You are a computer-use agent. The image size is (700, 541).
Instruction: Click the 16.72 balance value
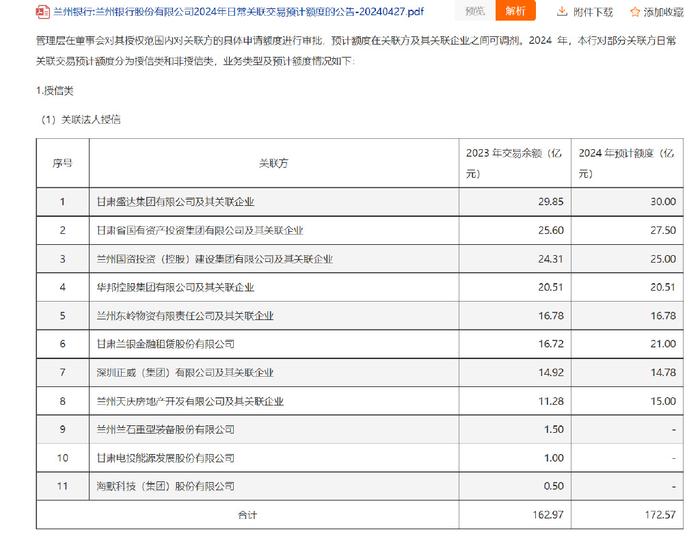[x=550, y=344]
